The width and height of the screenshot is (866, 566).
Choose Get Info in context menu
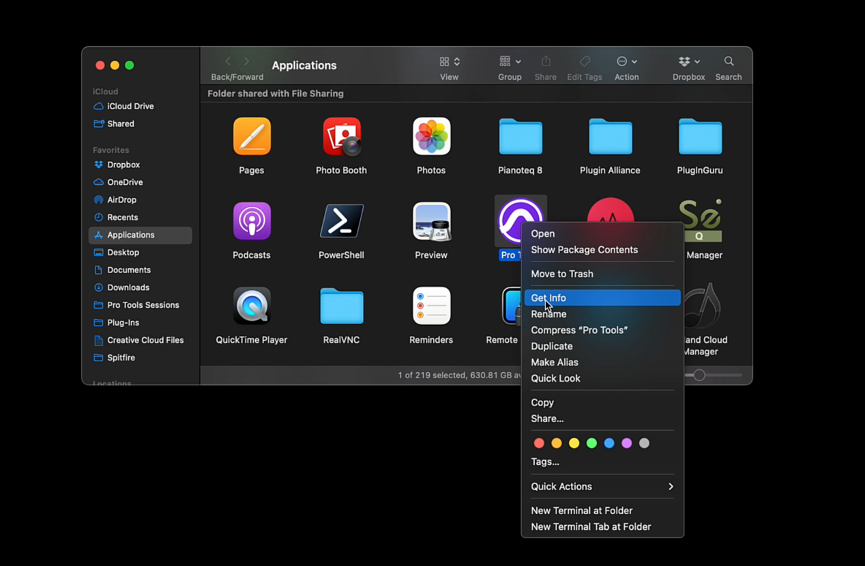click(x=603, y=298)
